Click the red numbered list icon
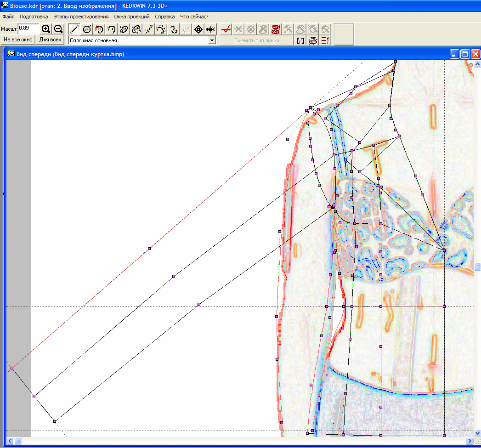Viewport: 481px width, 448px height. click(x=325, y=40)
